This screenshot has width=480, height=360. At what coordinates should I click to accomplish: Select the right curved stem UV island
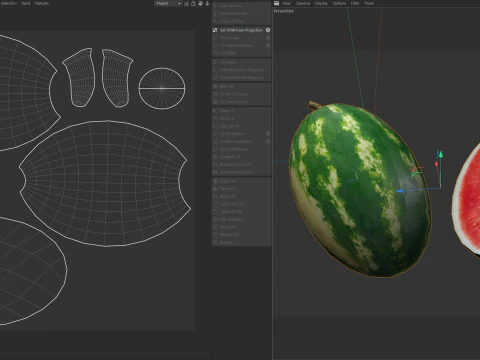pos(117,78)
